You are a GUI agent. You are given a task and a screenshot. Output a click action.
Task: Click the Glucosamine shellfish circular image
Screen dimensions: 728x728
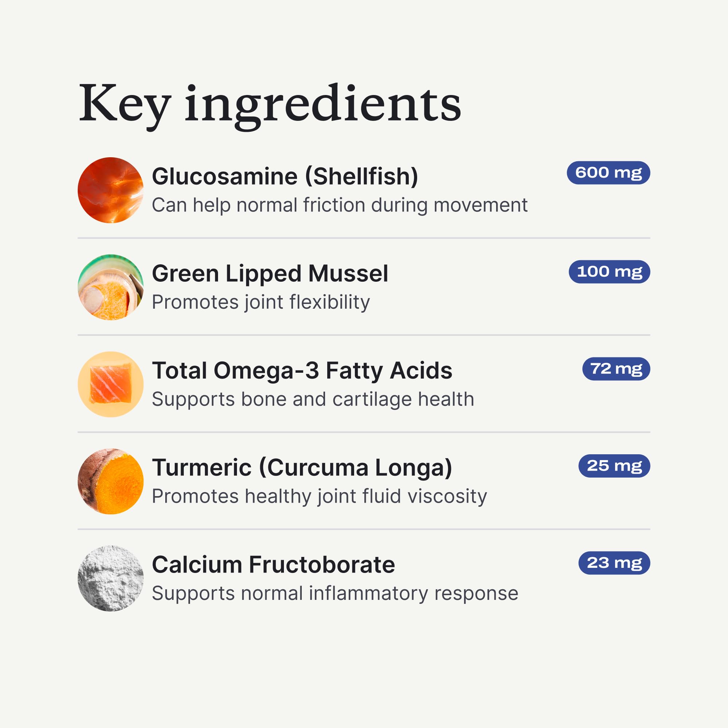point(110,190)
